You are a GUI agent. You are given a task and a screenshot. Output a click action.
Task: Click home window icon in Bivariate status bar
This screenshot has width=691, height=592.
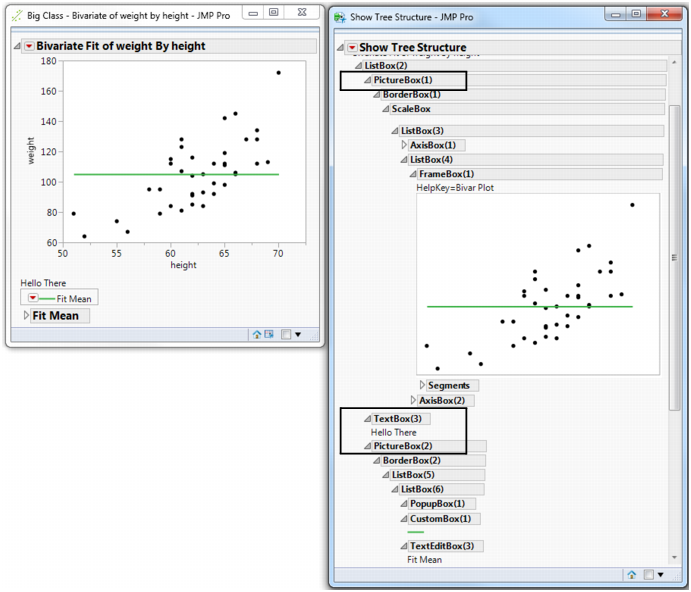click(x=257, y=334)
